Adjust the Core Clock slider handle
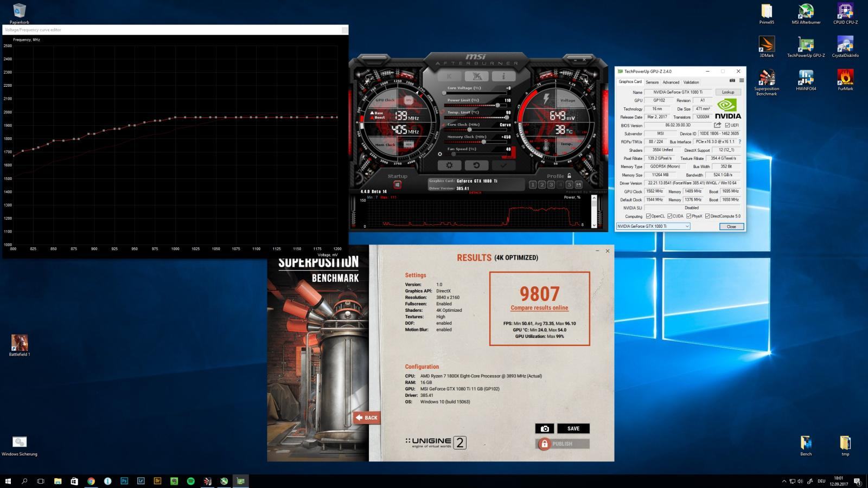The width and height of the screenshot is (868, 488). coord(469,130)
